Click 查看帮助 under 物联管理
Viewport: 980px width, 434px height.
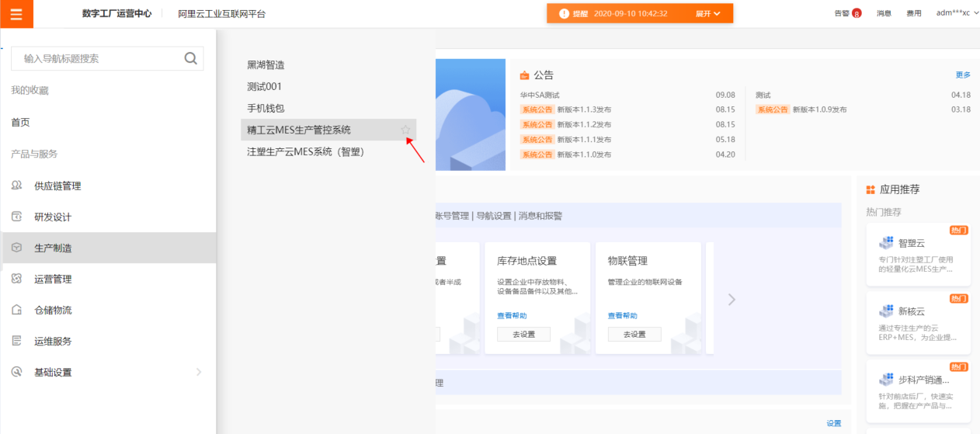click(x=623, y=316)
